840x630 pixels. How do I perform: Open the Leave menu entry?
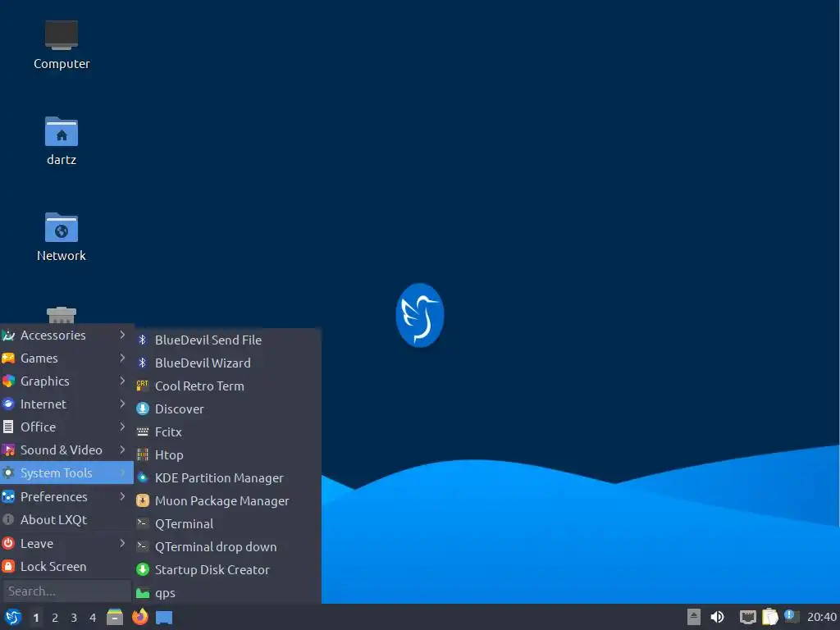(66, 543)
